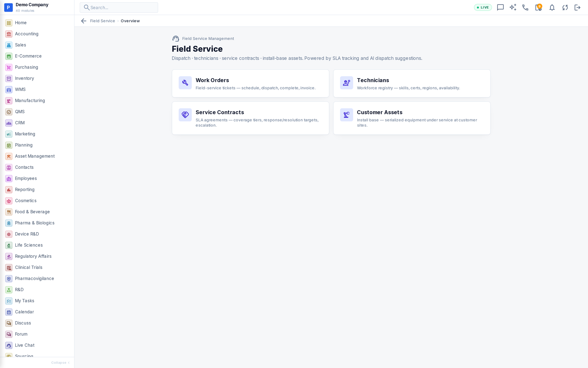Image resolution: width=588 pixels, height=368 pixels.
Task: Open the Technicians card title
Action: point(373,80)
